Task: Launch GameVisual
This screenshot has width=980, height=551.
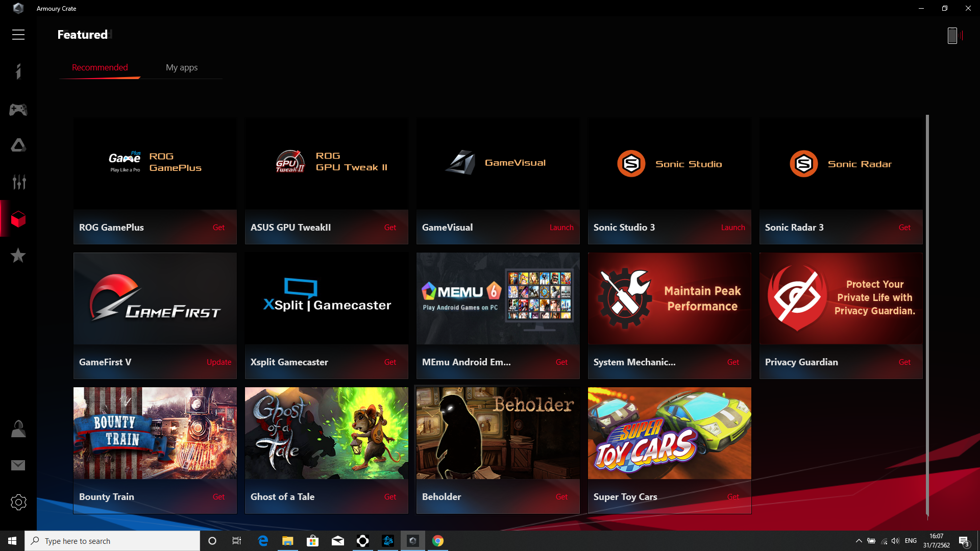Action: (561, 228)
